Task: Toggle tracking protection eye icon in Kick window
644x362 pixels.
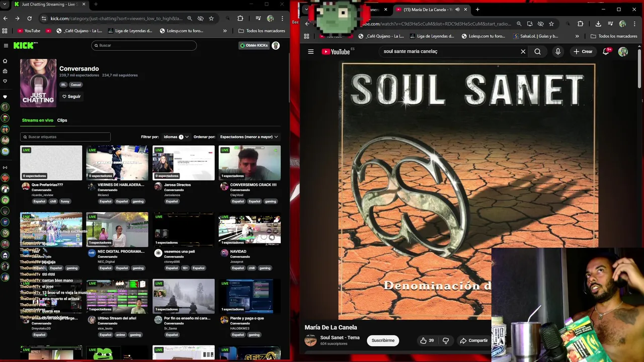Action: point(200,19)
